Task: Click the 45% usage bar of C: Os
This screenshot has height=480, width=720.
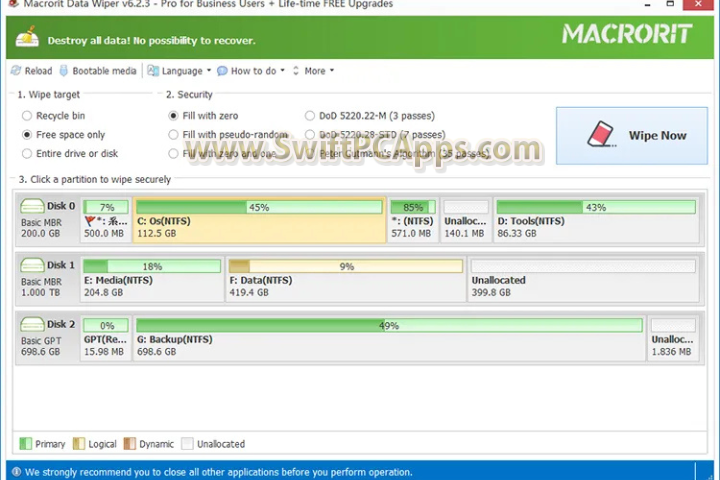Action: [x=259, y=207]
